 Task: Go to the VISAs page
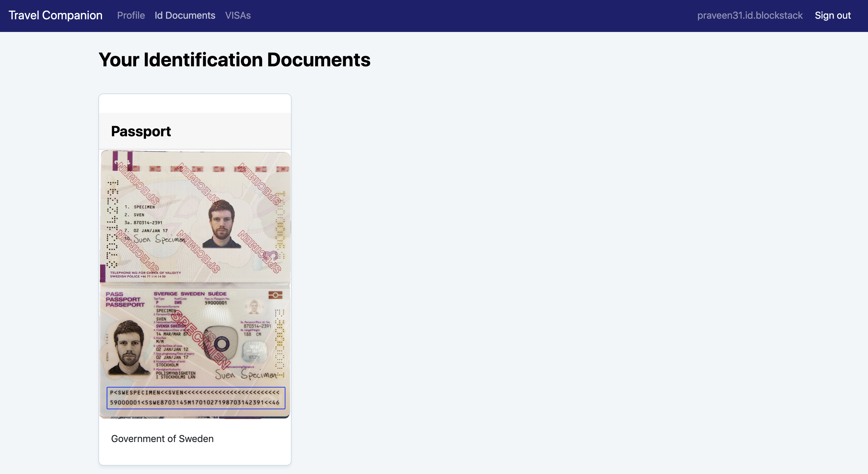tap(238, 15)
